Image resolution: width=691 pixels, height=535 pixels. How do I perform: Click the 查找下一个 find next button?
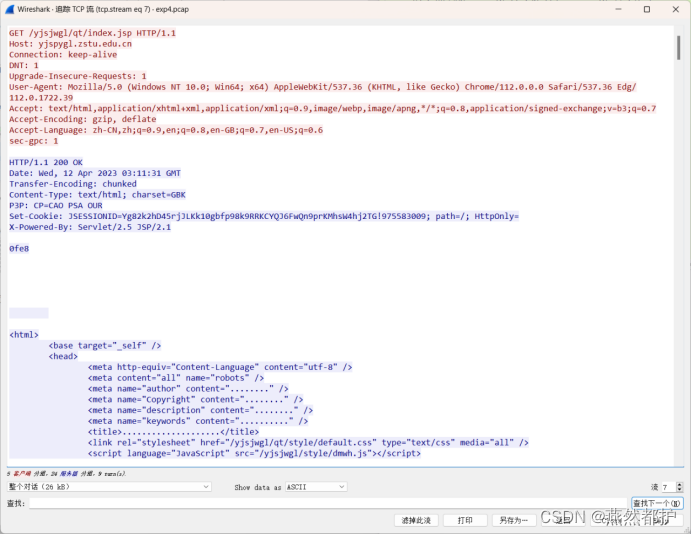pos(657,503)
